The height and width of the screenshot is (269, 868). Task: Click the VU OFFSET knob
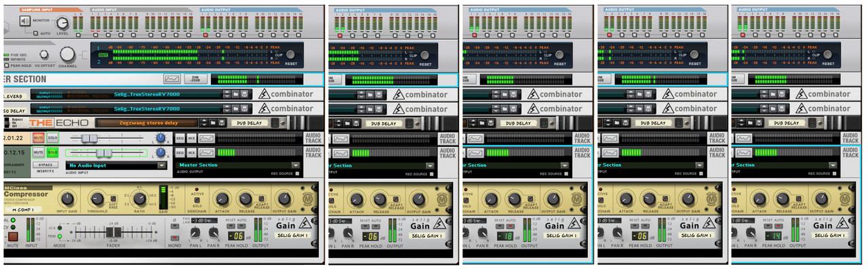pos(44,54)
